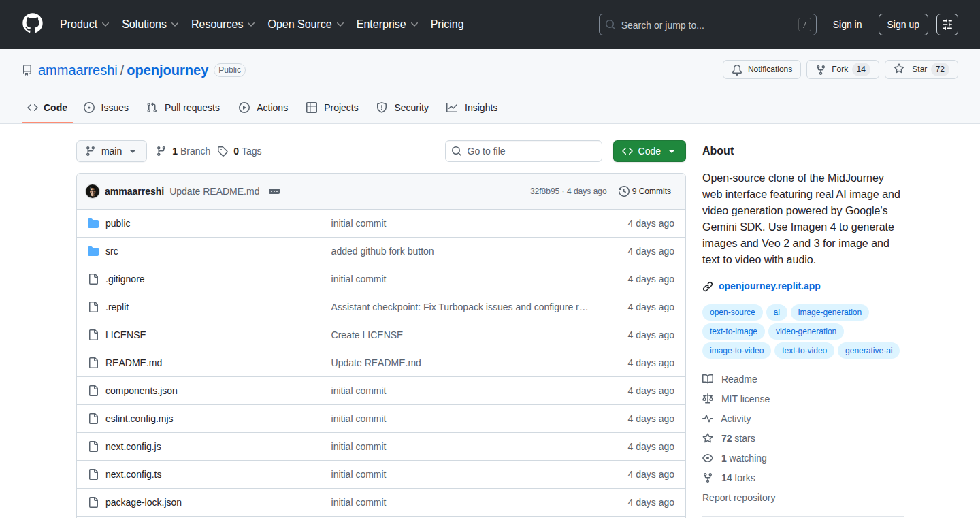980x518 pixels.
Task: Open the Resources dropdown menu
Action: [x=223, y=24]
